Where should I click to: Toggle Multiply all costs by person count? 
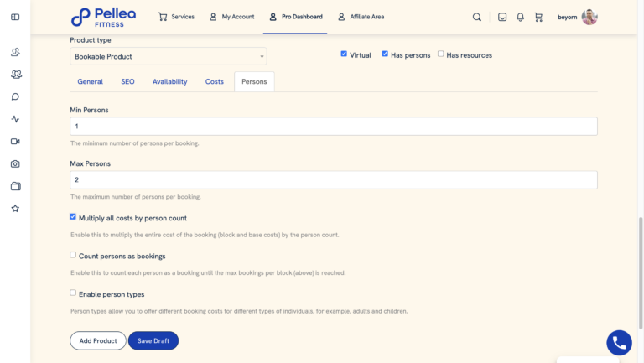click(x=73, y=217)
